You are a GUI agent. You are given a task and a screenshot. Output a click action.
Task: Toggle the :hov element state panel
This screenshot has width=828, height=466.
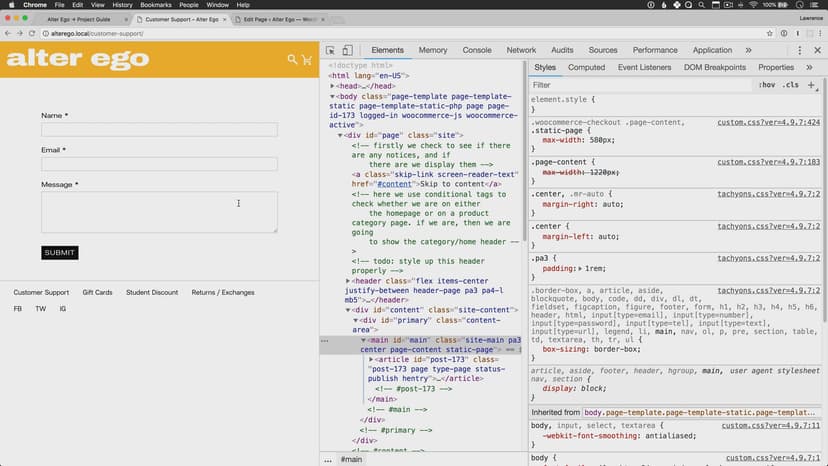767,85
